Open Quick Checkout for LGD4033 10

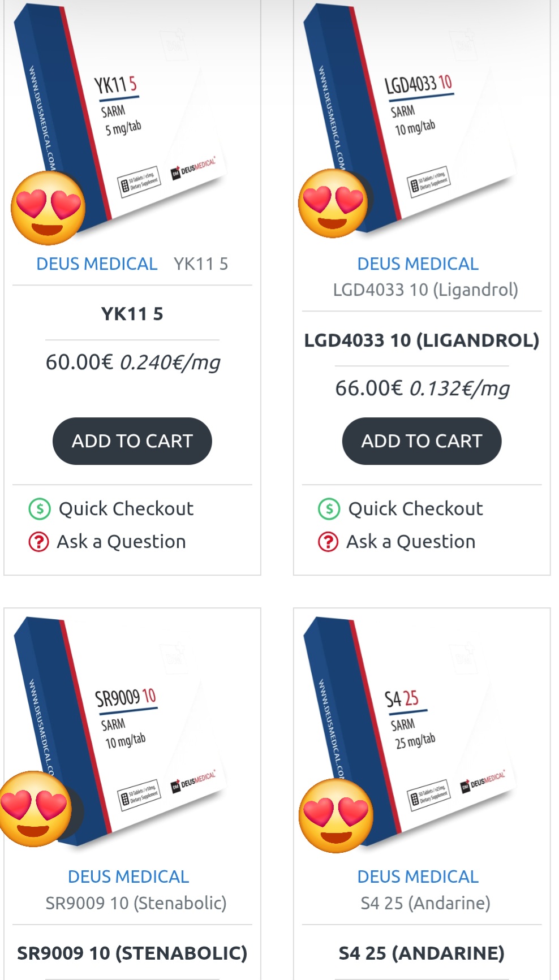click(x=415, y=509)
